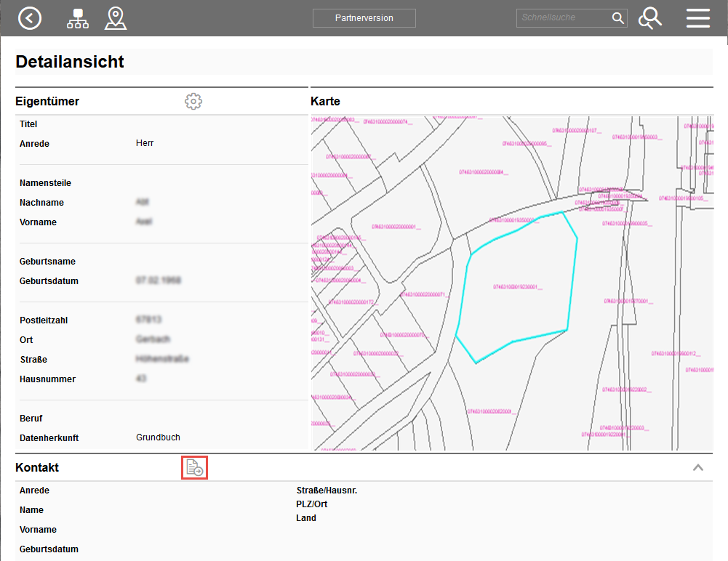Click the Karte section header
The image size is (728, 561).
pyautogui.click(x=325, y=101)
